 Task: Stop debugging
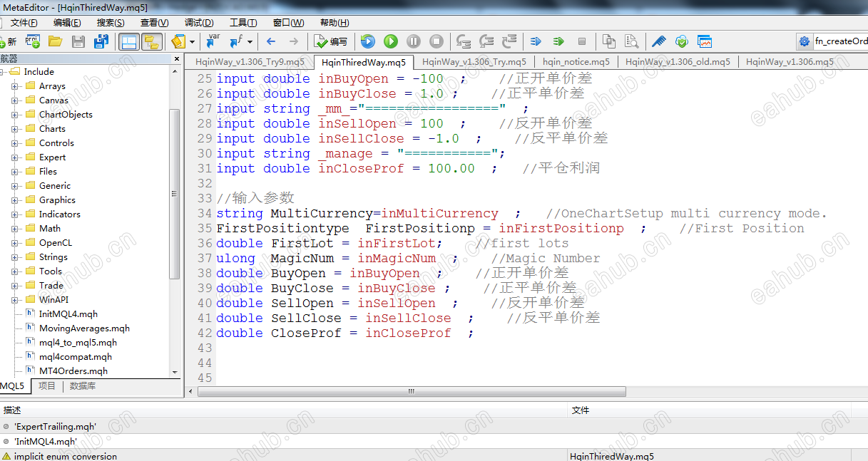tap(436, 41)
